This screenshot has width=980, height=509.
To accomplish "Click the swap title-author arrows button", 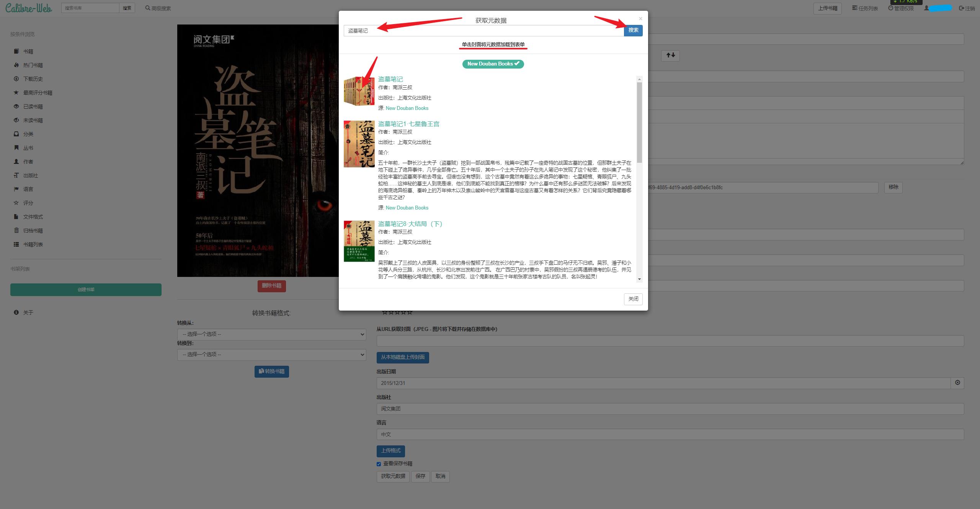I will point(670,56).
